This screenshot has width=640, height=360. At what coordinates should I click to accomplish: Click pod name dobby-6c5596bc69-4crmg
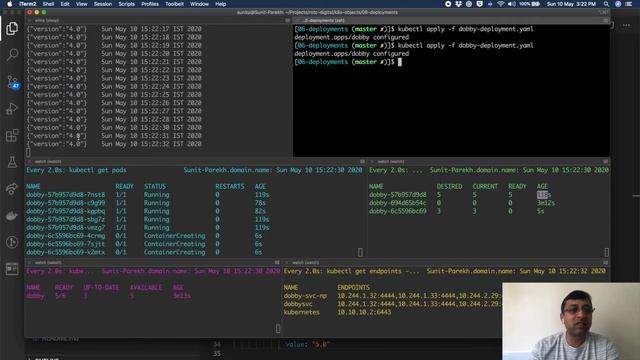click(x=66, y=236)
